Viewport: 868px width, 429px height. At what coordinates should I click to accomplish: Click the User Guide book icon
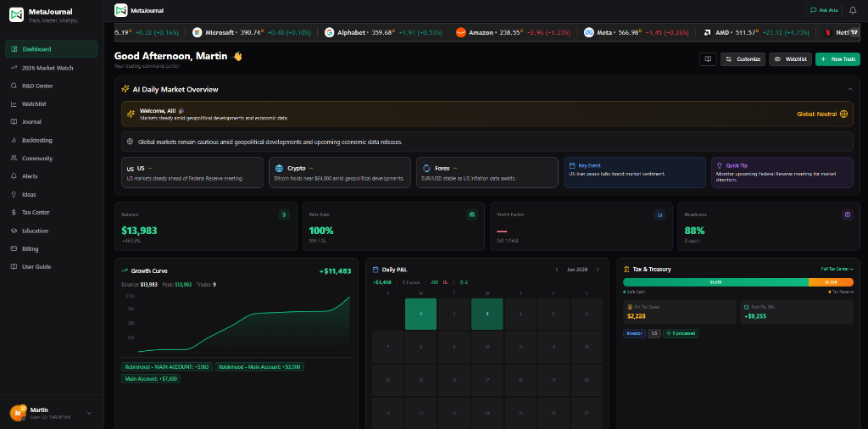[x=14, y=267]
